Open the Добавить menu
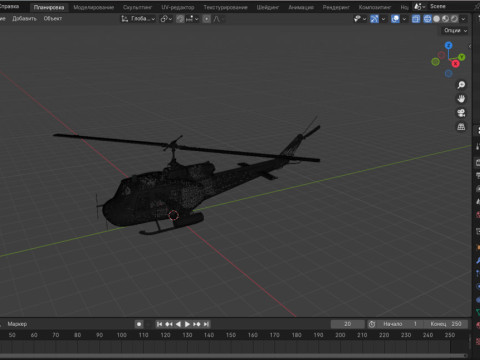 pos(24,19)
